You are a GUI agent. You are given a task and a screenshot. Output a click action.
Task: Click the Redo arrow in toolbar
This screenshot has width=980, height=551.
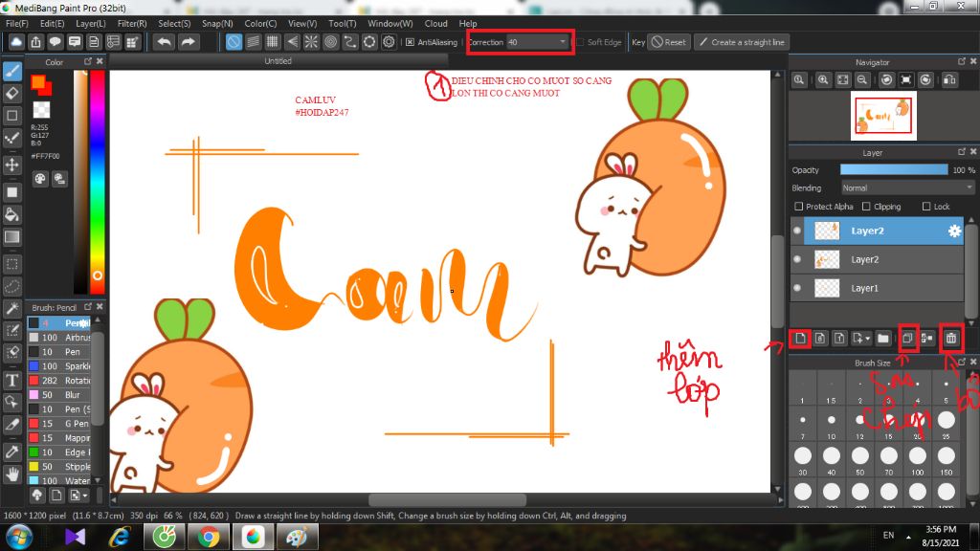[x=188, y=42]
